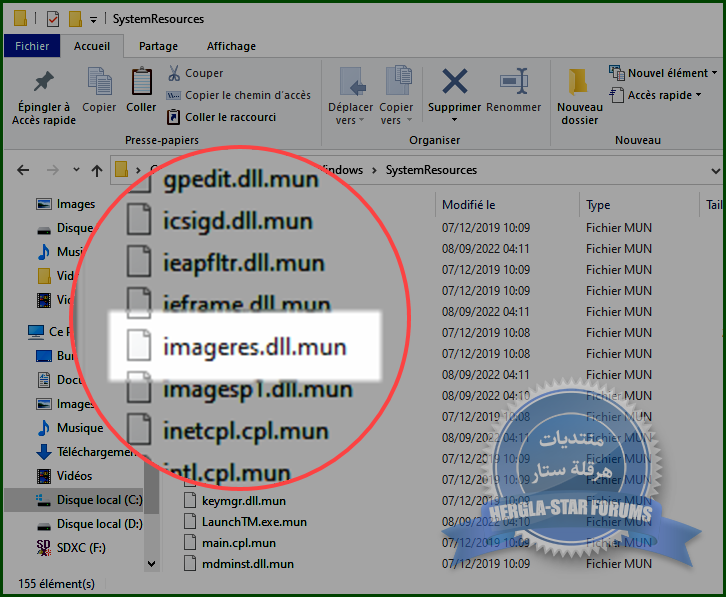Image resolution: width=726 pixels, height=597 pixels.
Task: Click Properties checkmark in title bar
Action: click(53, 19)
